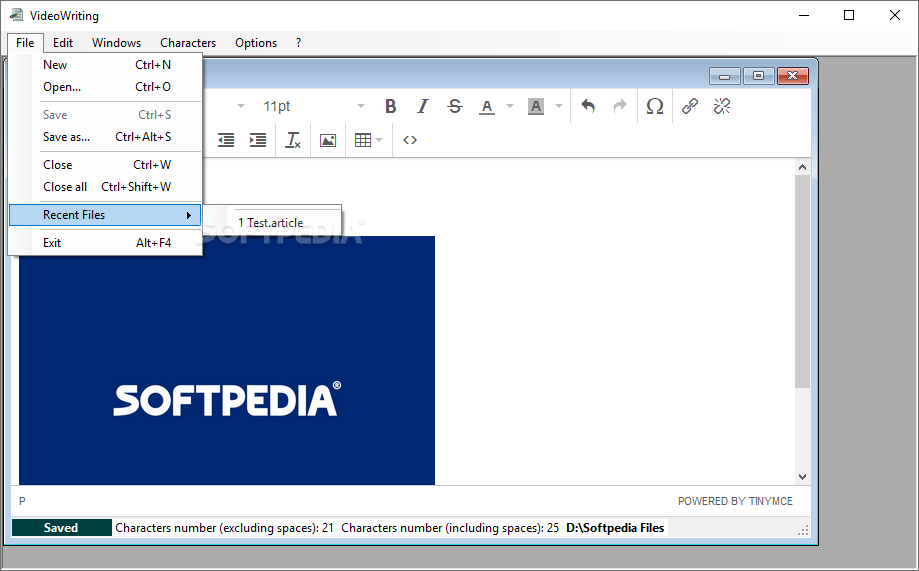The width and height of the screenshot is (919, 571).
Task: Open source code view icon
Action: (x=410, y=140)
